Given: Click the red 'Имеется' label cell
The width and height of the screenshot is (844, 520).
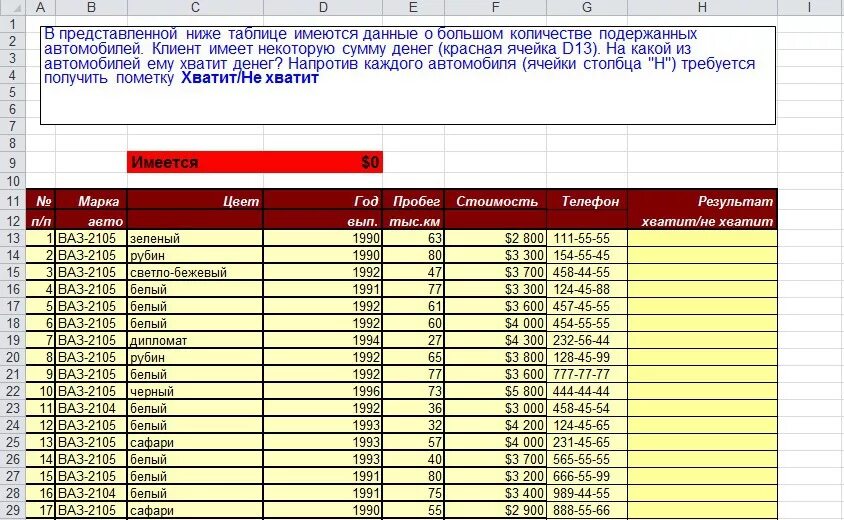Looking at the screenshot, I should 195,162.
